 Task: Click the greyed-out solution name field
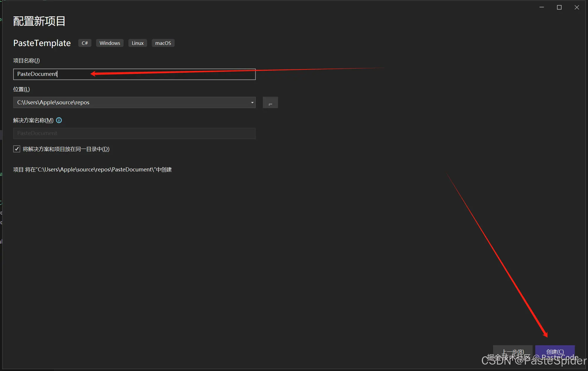click(x=134, y=133)
